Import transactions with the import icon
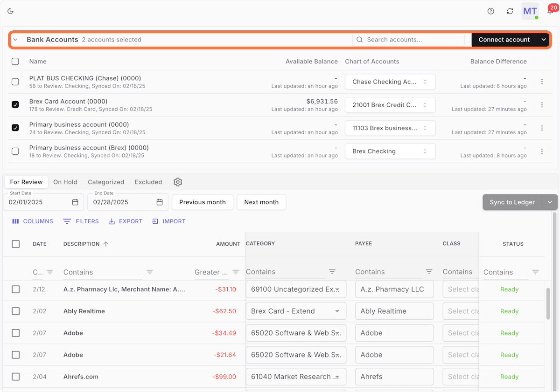 point(155,221)
